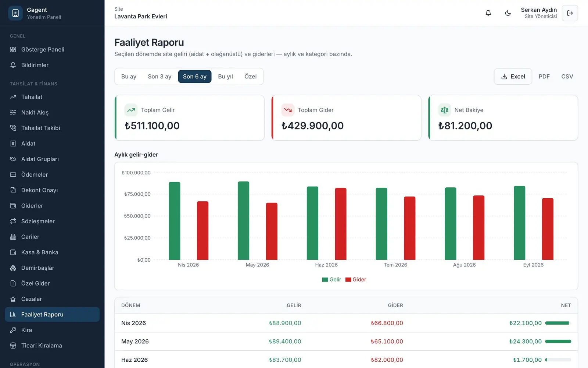This screenshot has height=368, width=588.
Task: Open Özel Gider menu item
Action: (52, 283)
